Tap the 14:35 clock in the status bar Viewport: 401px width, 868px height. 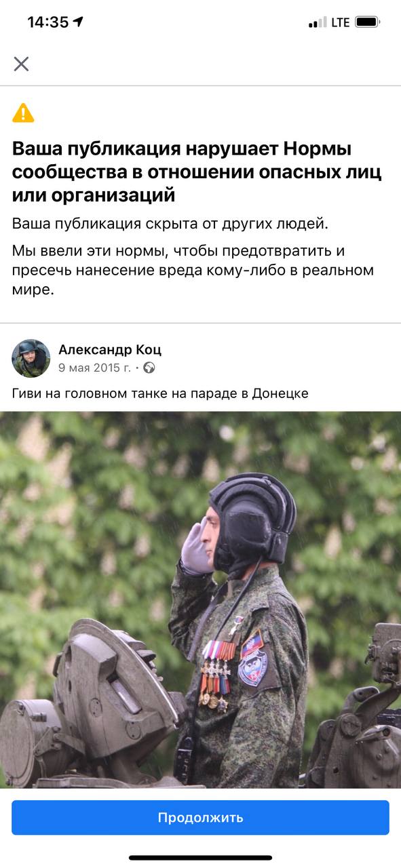(47, 22)
